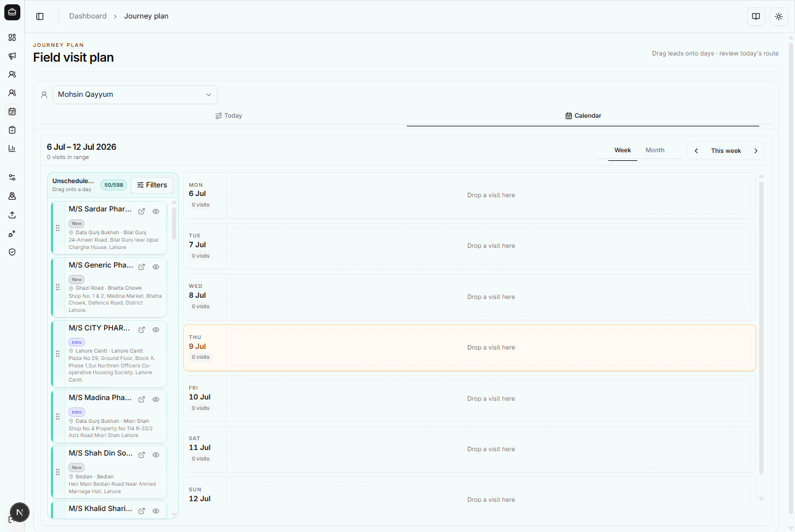
Task: Open the plug integrations sidebar icon
Action: pos(12,234)
